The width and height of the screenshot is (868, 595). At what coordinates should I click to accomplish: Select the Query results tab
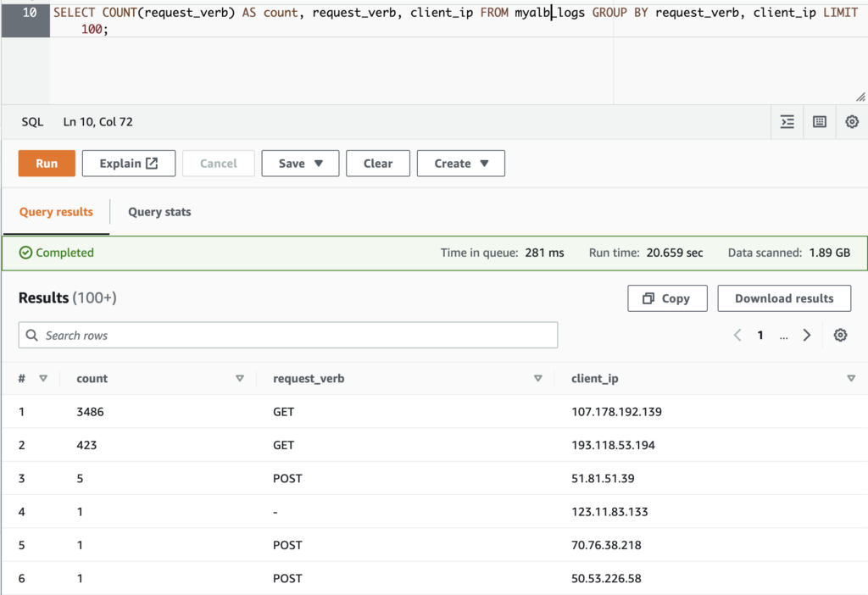pyautogui.click(x=56, y=212)
